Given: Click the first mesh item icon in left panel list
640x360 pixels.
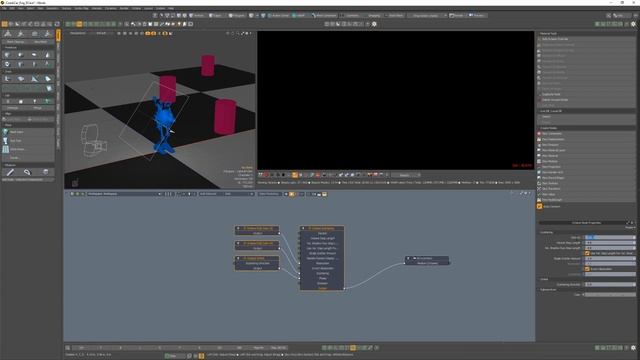Looking at the screenshot, I should 6,132.
